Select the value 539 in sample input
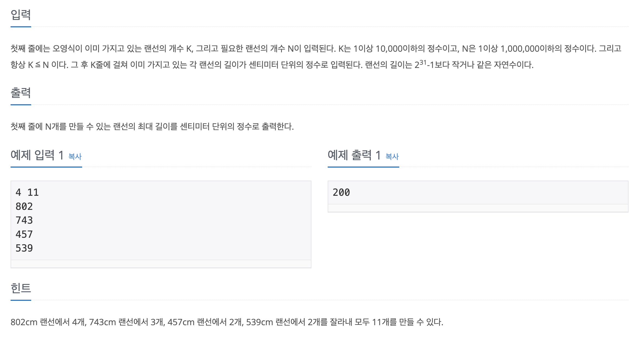This screenshot has width=644, height=339. pyautogui.click(x=24, y=247)
